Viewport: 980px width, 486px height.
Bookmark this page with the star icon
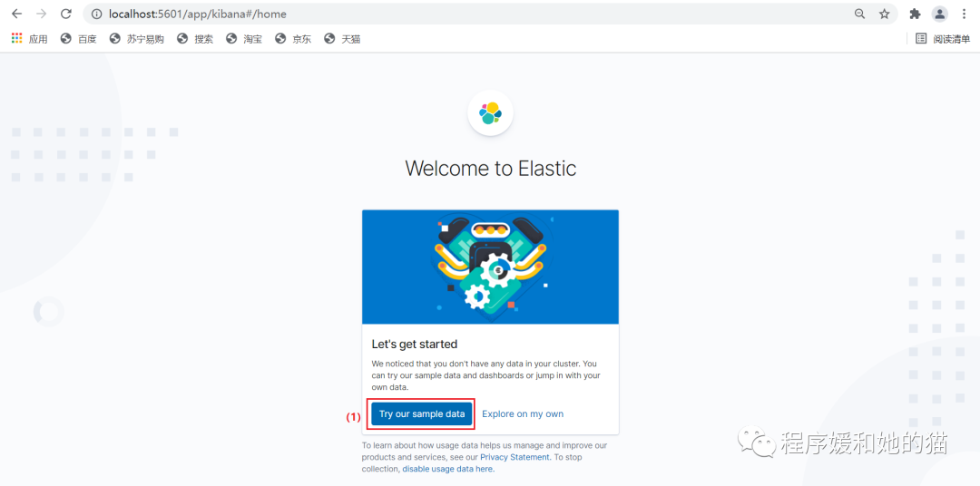coord(885,14)
